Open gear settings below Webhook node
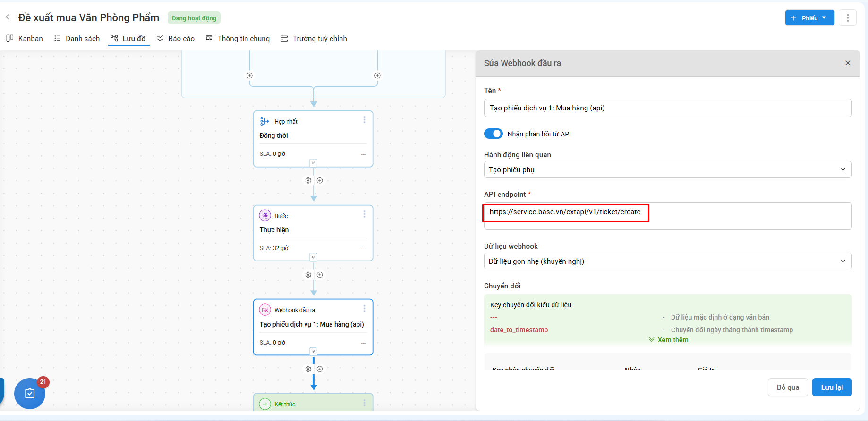868x421 pixels. tap(308, 369)
